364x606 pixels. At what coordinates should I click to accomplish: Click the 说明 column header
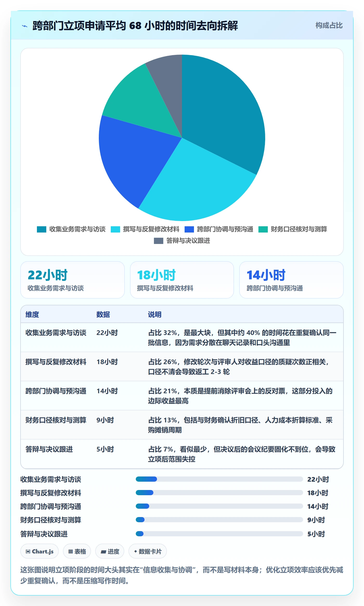pos(155,314)
